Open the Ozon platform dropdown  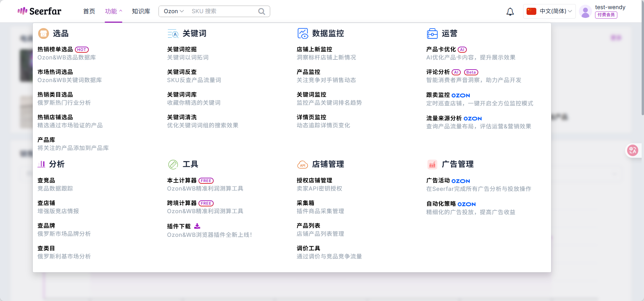173,11
